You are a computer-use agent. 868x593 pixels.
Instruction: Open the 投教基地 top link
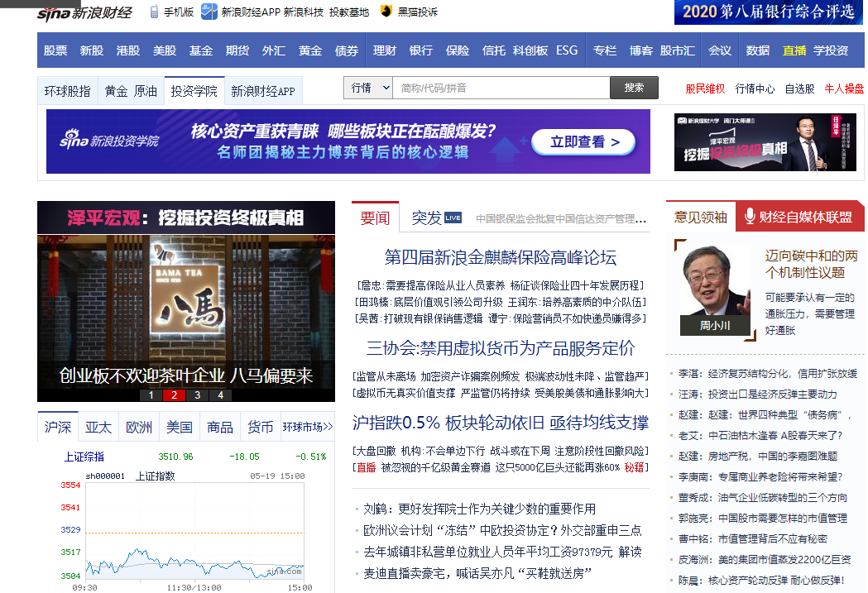click(348, 12)
